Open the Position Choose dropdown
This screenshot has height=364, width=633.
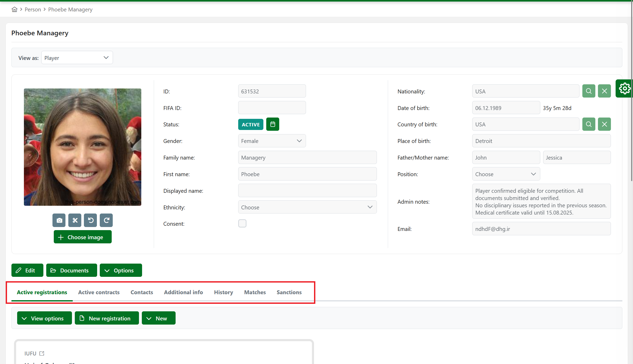coord(506,174)
